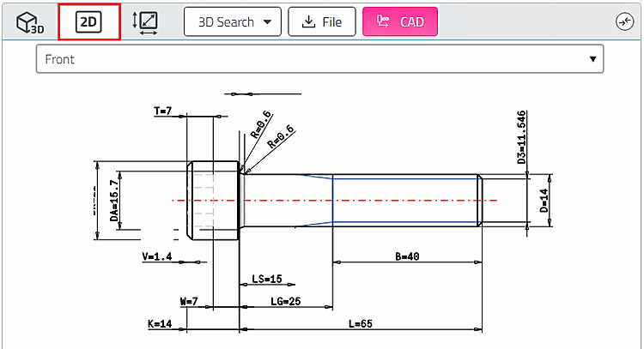Viewport: 644px width, 349px height.
Task: Open the Front view dropdown
Action: (320, 59)
